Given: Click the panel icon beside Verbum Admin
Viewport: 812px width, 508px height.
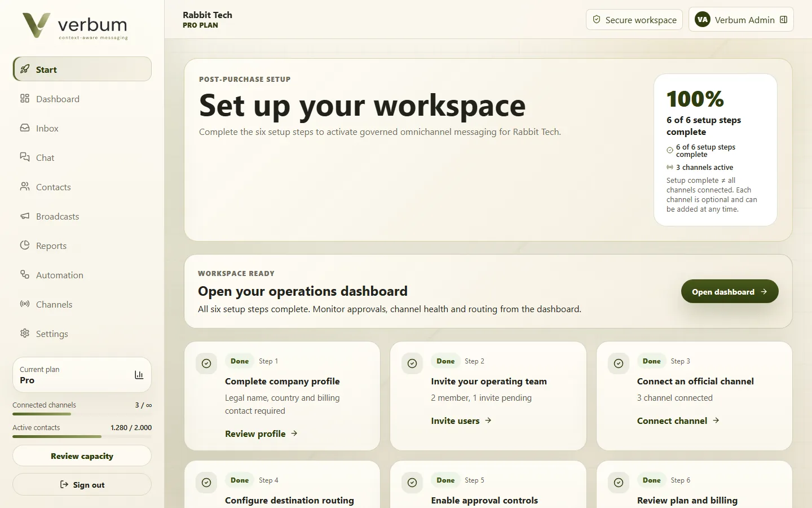Looking at the screenshot, I should (x=783, y=20).
